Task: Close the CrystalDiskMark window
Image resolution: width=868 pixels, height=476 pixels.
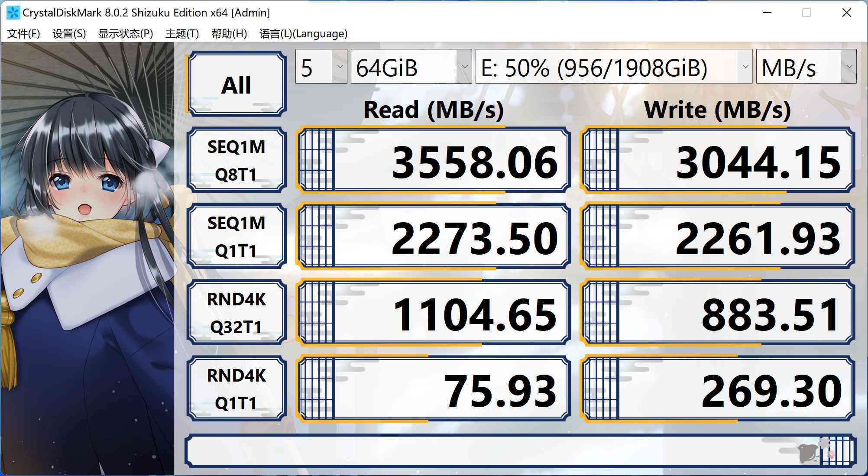Action: (847, 13)
